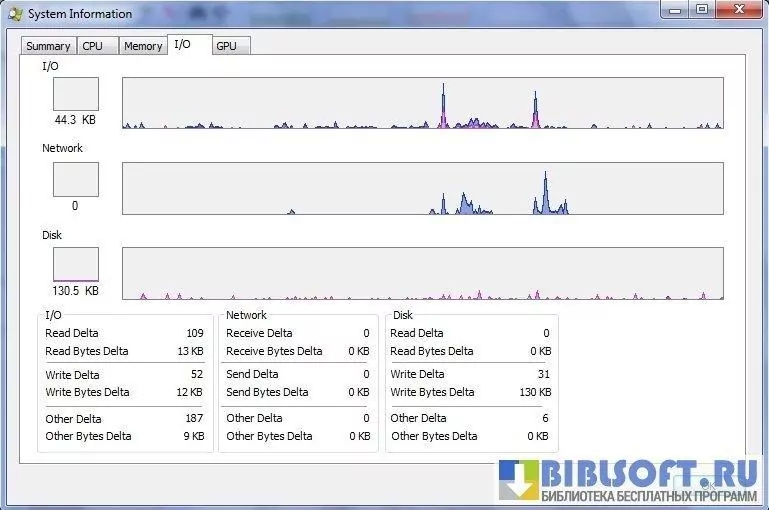Image resolution: width=769 pixels, height=510 pixels.
Task: Close the System Information window
Action: [740, 10]
